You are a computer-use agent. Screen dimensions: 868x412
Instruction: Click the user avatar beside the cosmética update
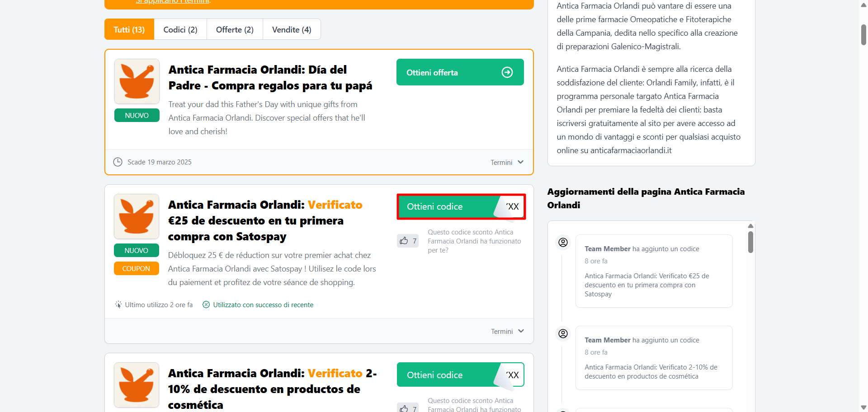coord(563,333)
